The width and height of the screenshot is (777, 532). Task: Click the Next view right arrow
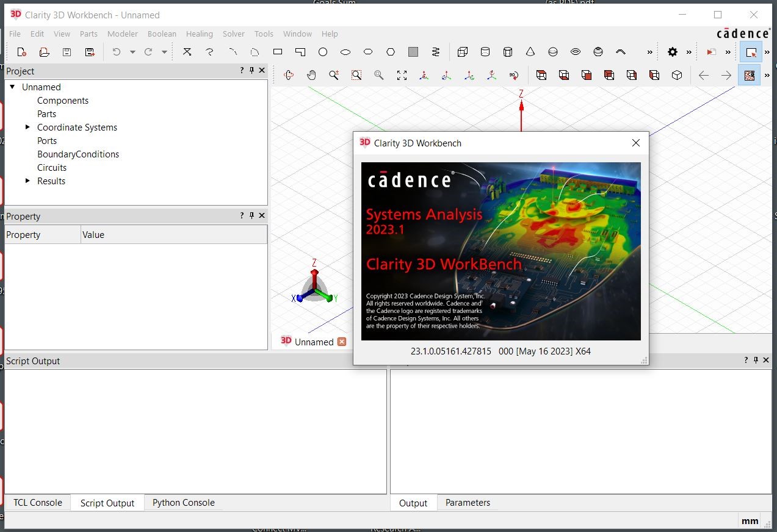[x=726, y=75]
